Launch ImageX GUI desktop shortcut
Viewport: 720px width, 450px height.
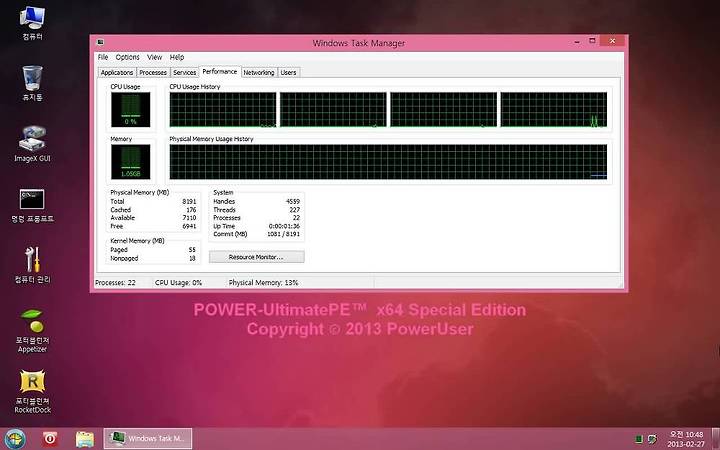(x=32, y=144)
